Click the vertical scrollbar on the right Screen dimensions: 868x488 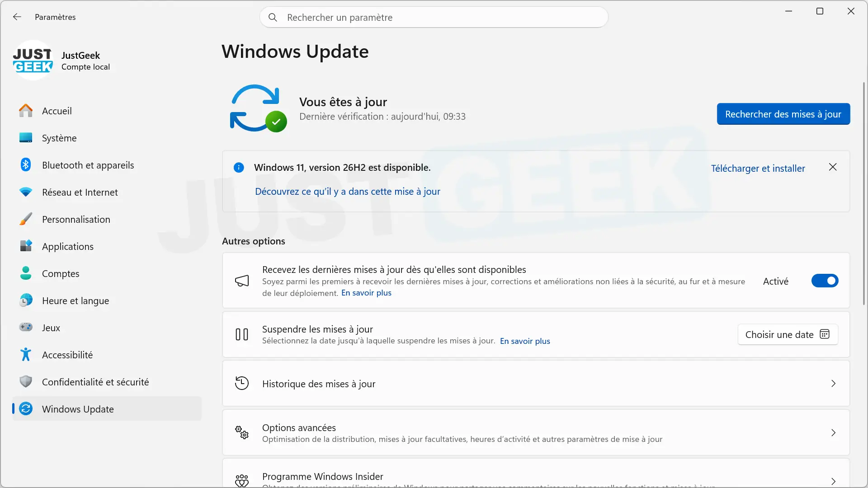click(863, 193)
